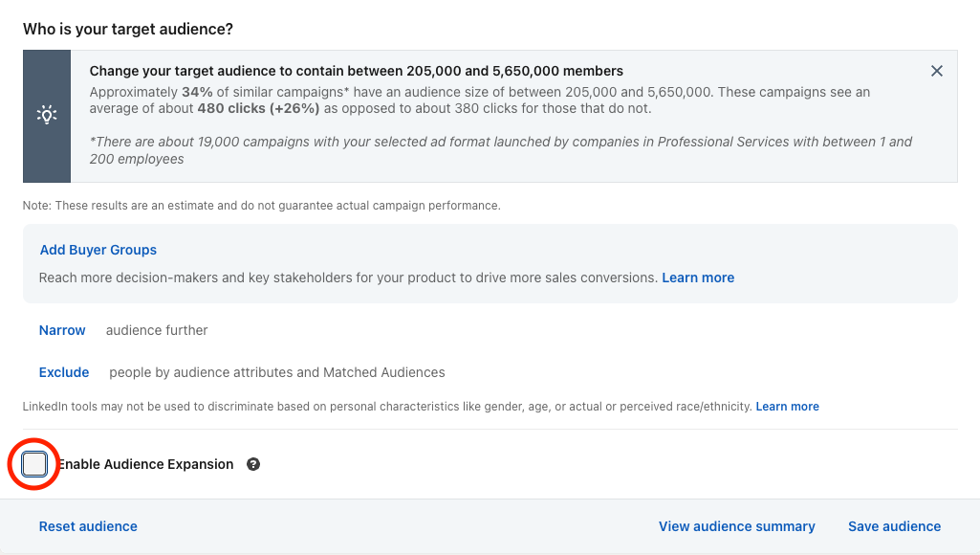Dismiss the audience size recommendation banner

pyautogui.click(x=937, y=71)
